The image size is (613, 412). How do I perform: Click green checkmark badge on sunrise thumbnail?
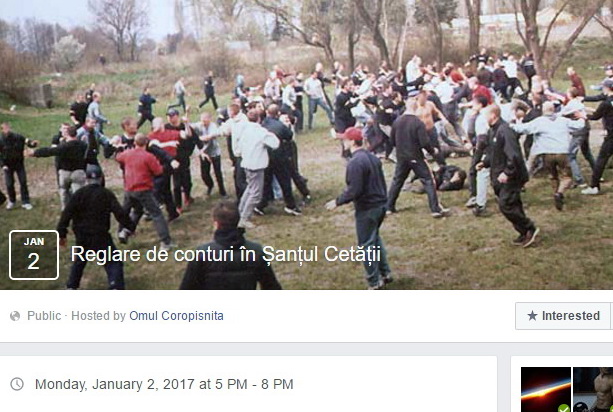tap(563, 408)
